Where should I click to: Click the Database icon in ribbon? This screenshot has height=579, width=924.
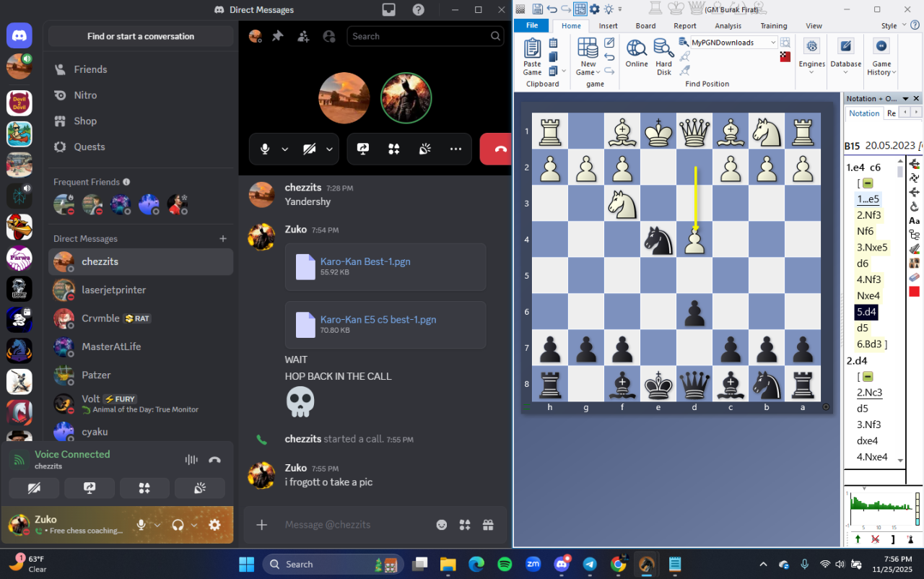pos(845,46)
